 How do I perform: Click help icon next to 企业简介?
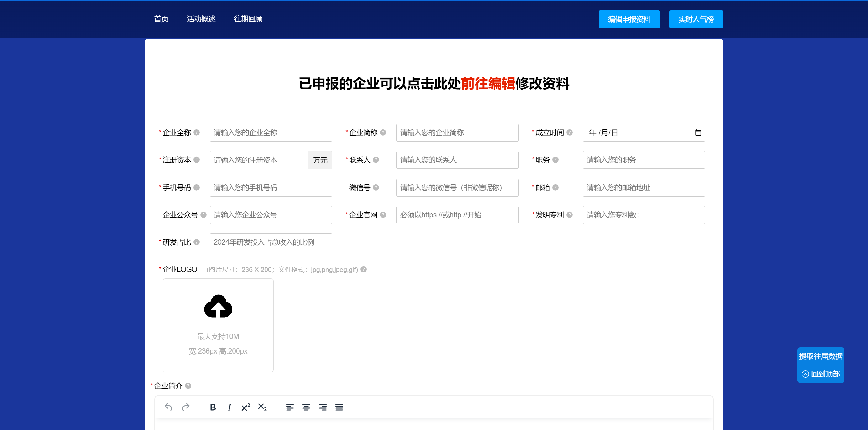[x=188, y=386]
